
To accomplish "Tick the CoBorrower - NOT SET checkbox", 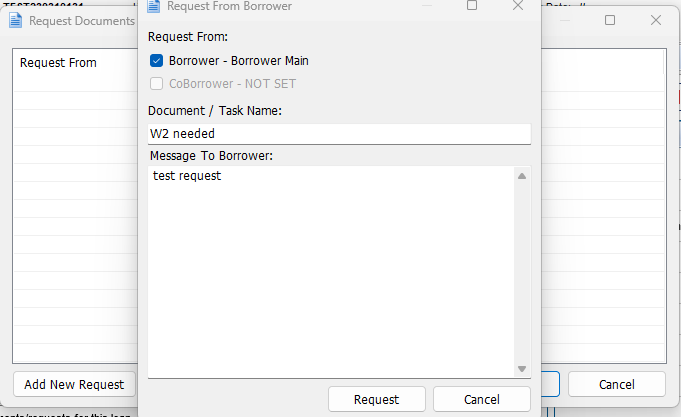I will click(x=156, y=83).
